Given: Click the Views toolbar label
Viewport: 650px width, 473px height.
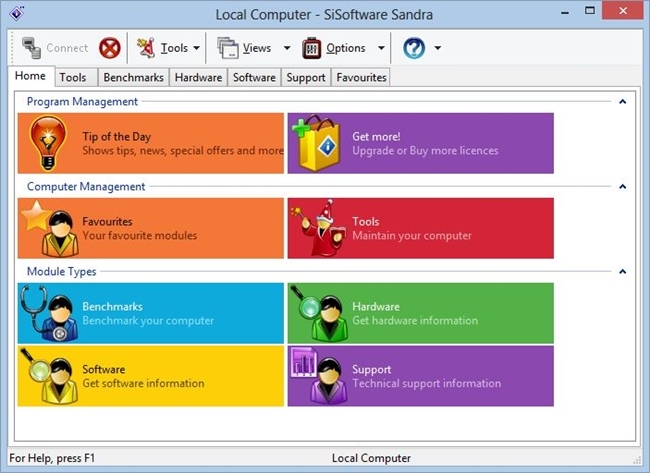Looking at the screenshot, I should click(257, 48).
